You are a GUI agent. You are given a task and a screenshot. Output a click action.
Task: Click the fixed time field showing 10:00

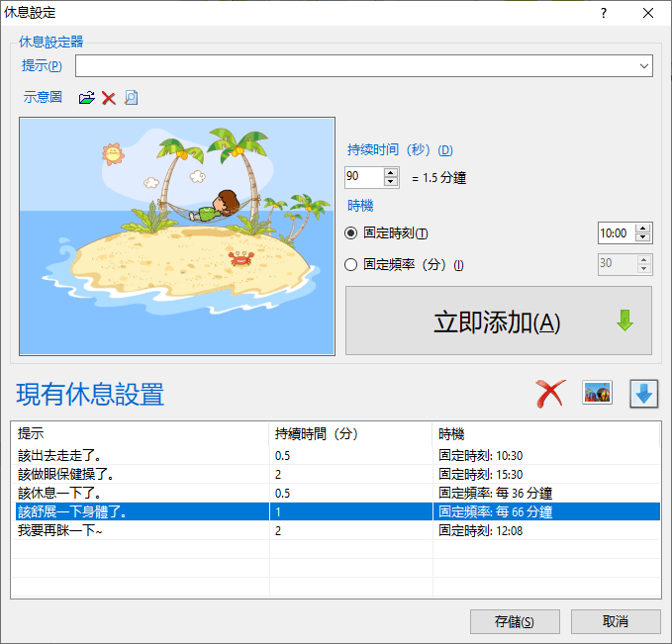(617, 233)
